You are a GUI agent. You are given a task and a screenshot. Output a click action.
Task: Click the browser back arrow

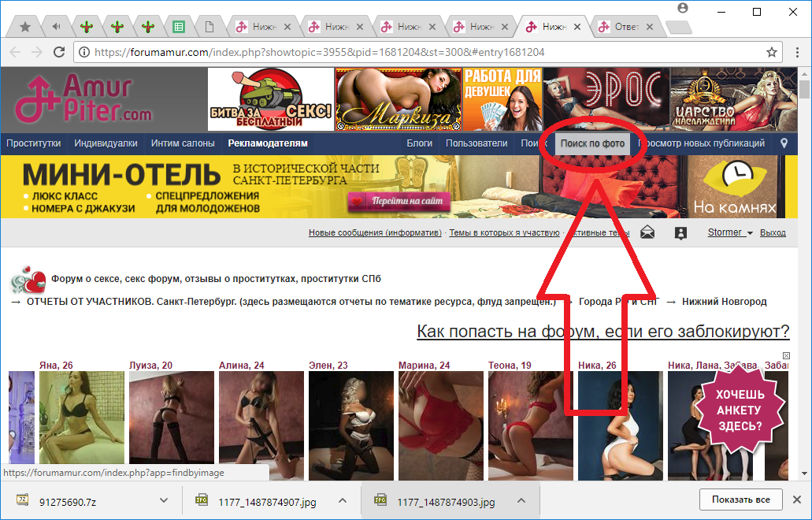(15, 52)
